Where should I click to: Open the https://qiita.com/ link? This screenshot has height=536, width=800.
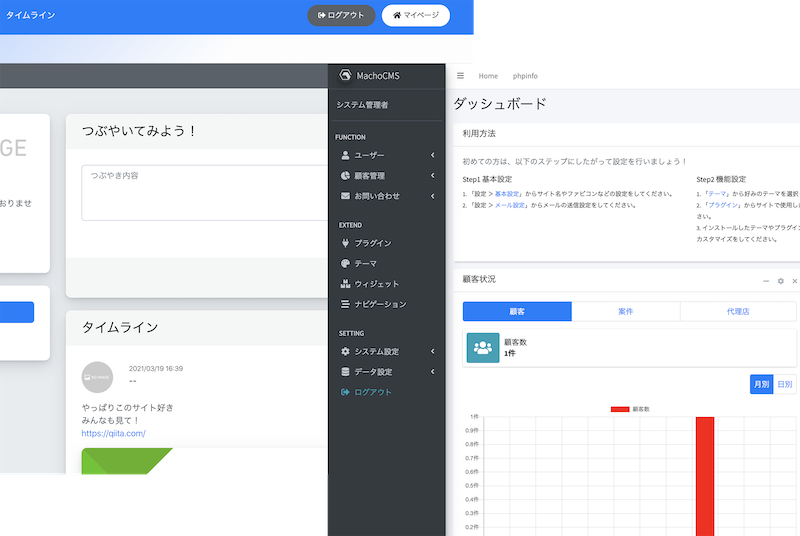pos(113,433)
